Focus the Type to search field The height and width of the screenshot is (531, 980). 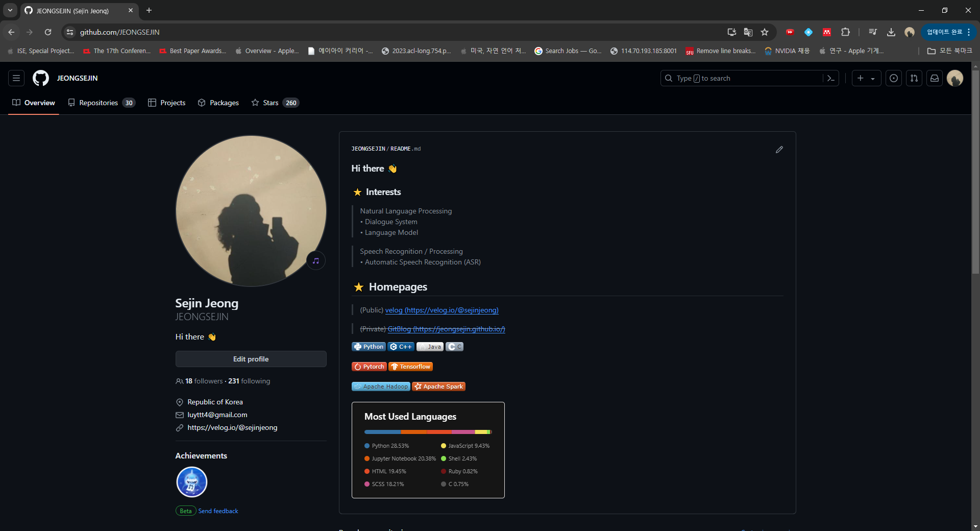tap(743, 78)
